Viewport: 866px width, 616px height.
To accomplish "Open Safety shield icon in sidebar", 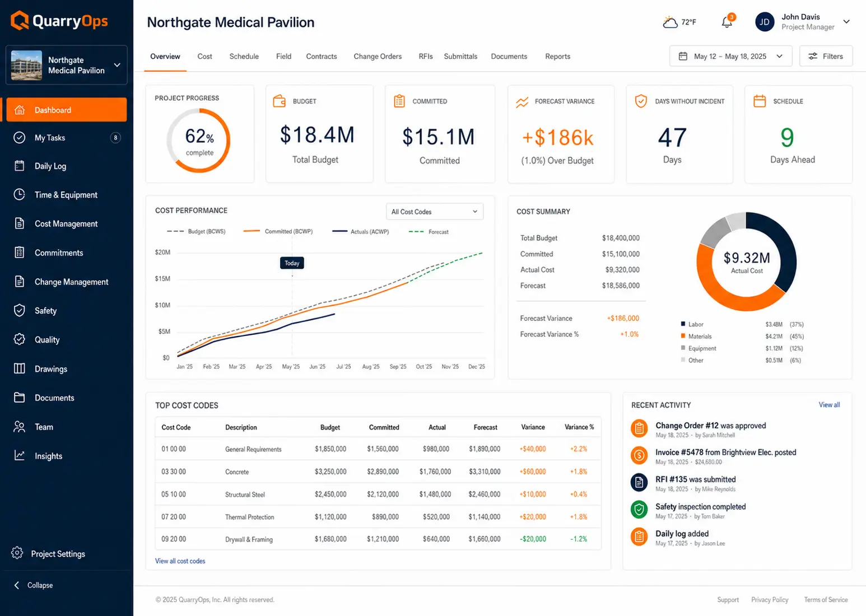I will (20, 310).
